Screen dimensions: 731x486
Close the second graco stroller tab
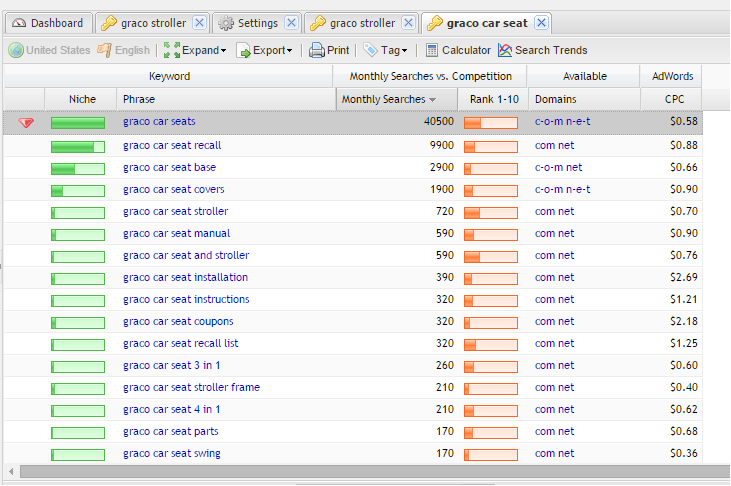coord(408,22)
